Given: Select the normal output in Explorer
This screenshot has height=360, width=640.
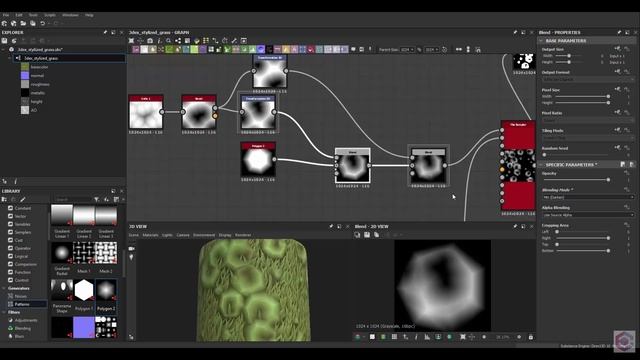Looking at the screenshot, I should tap(37, 76).
